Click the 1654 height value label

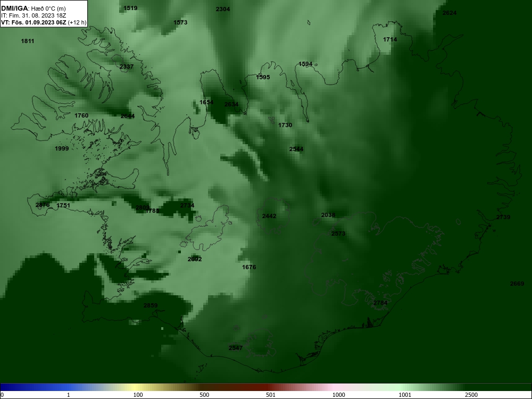206,102
